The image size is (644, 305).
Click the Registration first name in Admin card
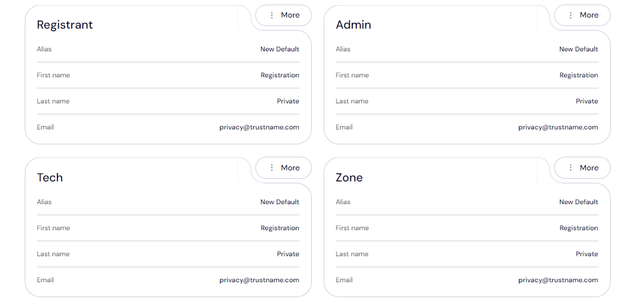pos(578,75)
